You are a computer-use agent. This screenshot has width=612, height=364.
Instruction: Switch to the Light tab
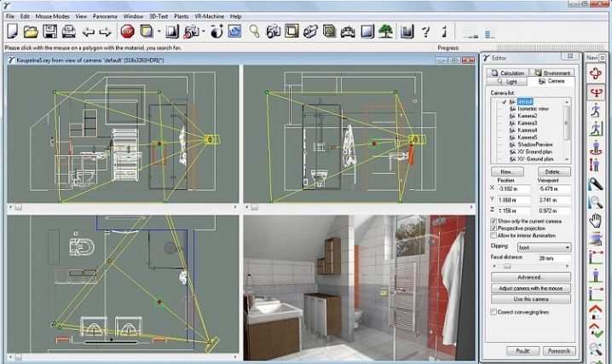(x=506, y=81)
